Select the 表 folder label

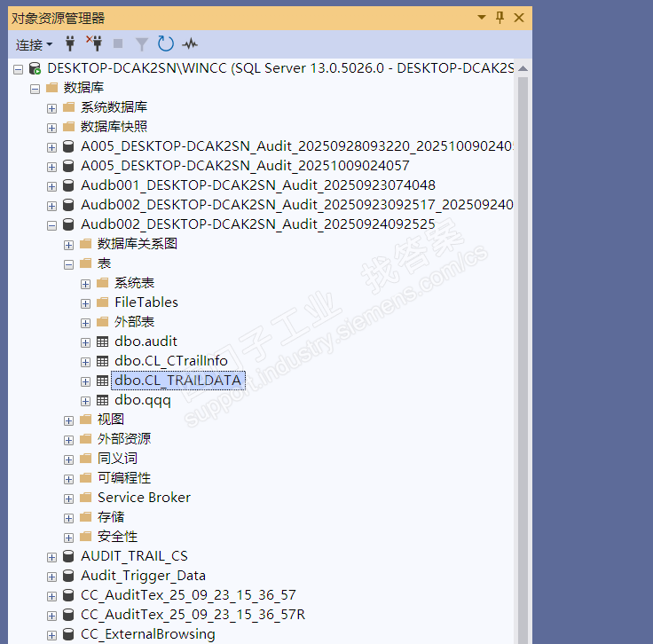point(104,263)
